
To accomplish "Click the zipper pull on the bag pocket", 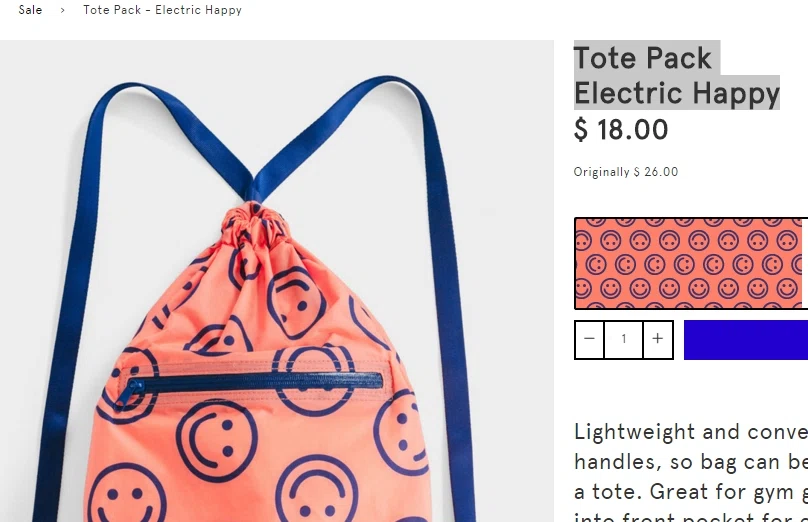I will pos(129,393).
